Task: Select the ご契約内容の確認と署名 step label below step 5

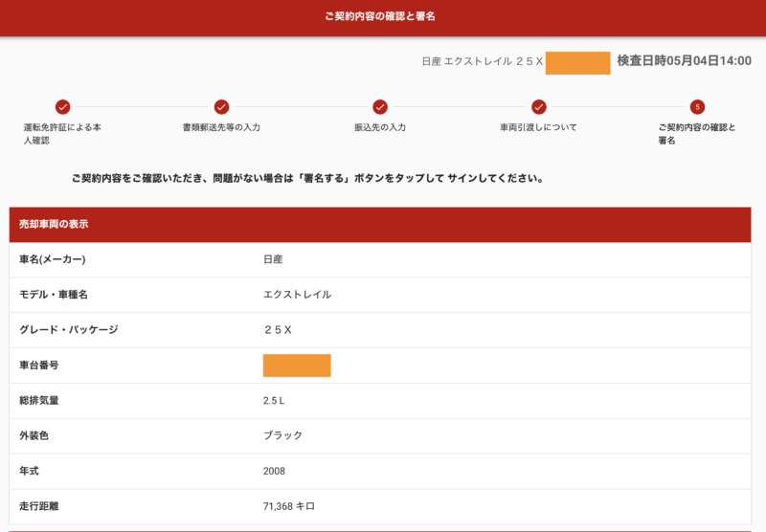Action: click(697, 134)
